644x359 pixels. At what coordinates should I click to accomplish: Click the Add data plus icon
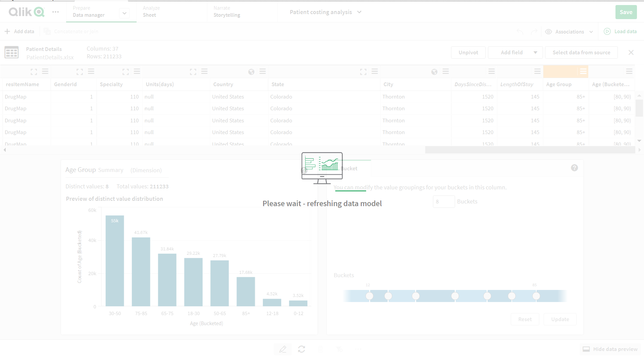pos(7,31)
